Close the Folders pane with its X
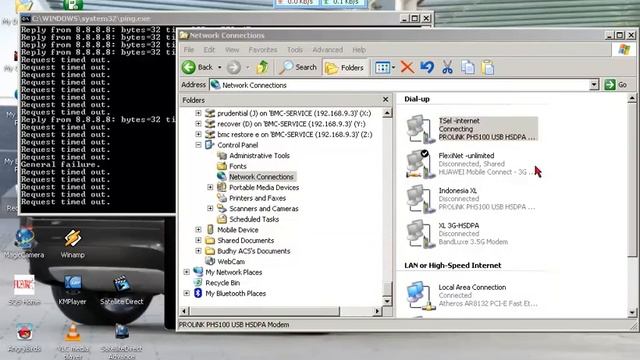 pos(386,100)
